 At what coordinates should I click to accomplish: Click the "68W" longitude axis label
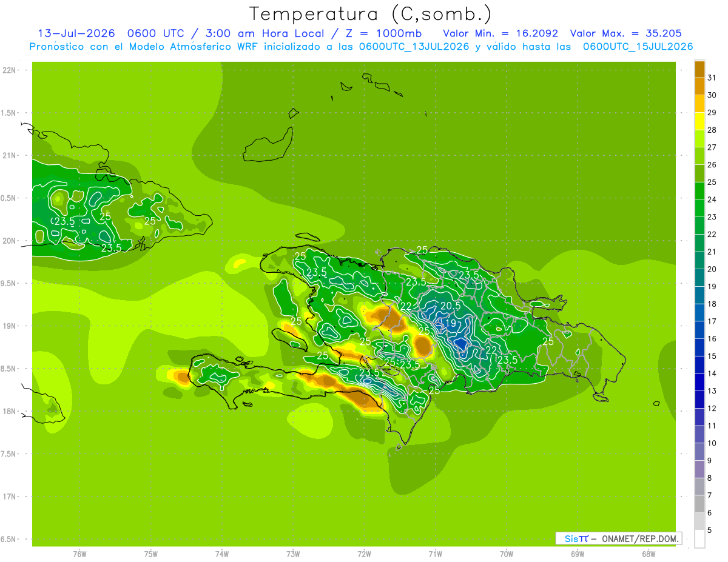(649, 554)
